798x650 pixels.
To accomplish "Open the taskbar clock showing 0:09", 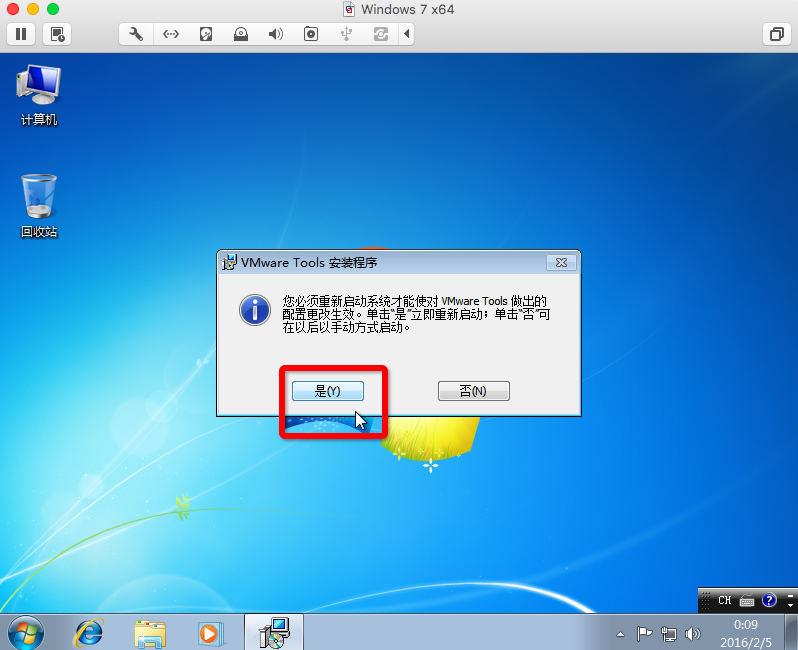I will [746, 633].
